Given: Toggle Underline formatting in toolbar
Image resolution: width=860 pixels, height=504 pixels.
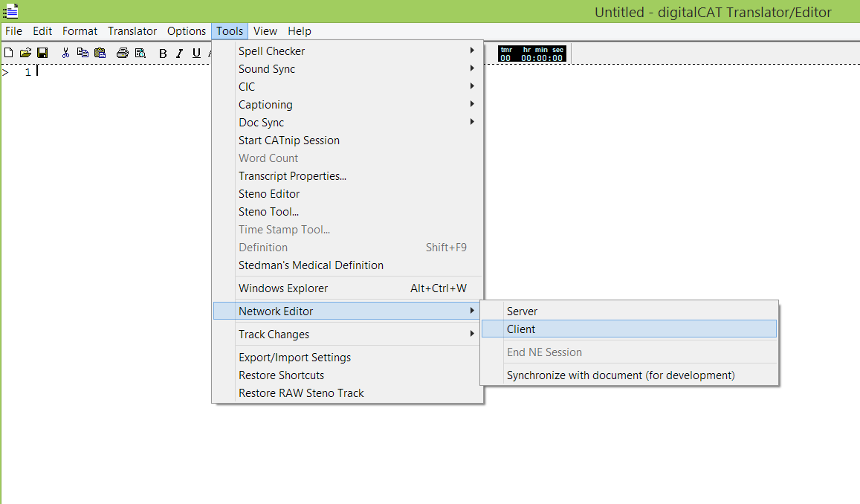Looking at the screenshot, I should (x=196, y=53).
